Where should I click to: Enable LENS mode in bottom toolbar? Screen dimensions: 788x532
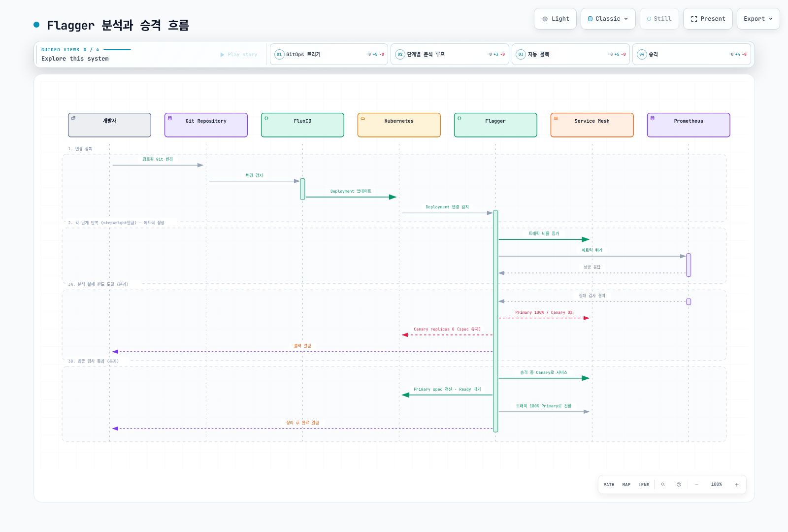tap(644, 485)
